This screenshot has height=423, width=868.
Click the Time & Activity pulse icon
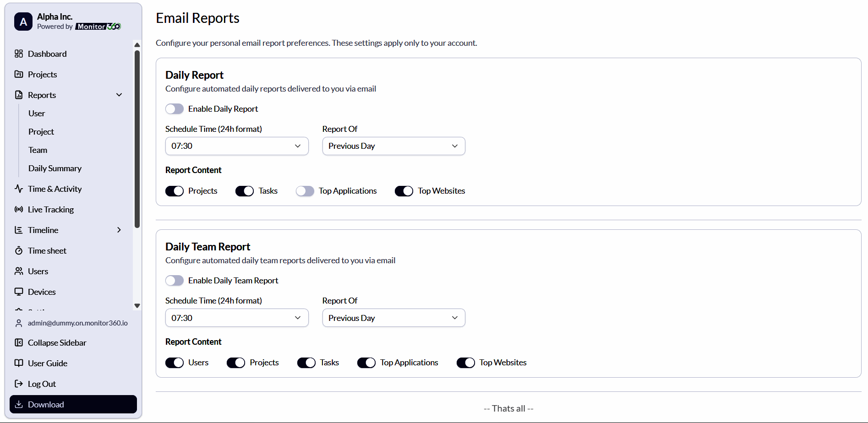pos(19,189)
